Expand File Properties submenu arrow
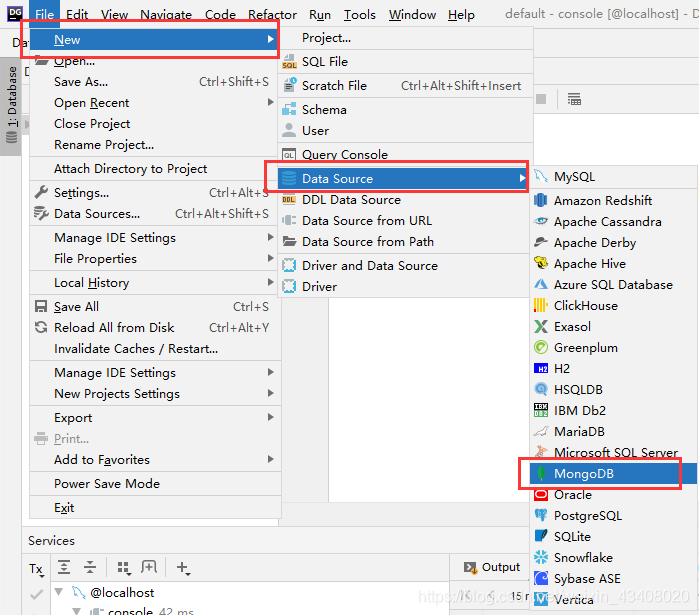Screen dimensions: 699x615 click(271, 258)
